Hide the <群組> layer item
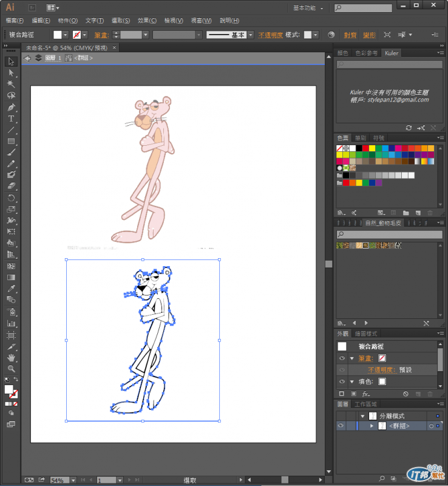Image resolution: width=448 pixels, height=486 pixels. 341,426
